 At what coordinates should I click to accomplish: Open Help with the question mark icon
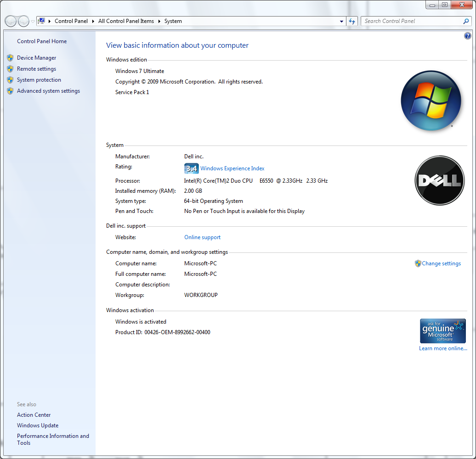tap(468, 36)
